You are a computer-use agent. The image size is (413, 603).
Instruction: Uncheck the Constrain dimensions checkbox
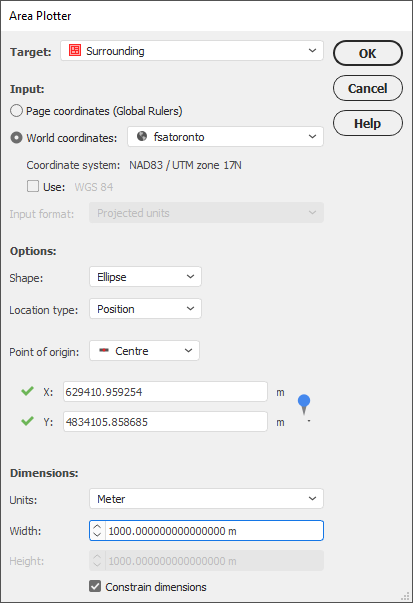point(95,586)
